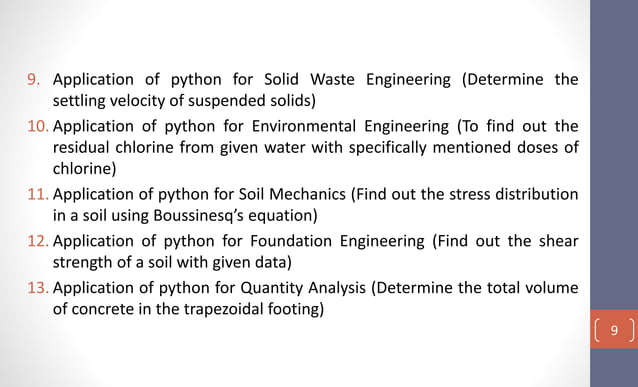This screenshot has width=638, height=387.
Task: Click the words "settling velocity of suspended solids"
Action: [x=182, y=101]
